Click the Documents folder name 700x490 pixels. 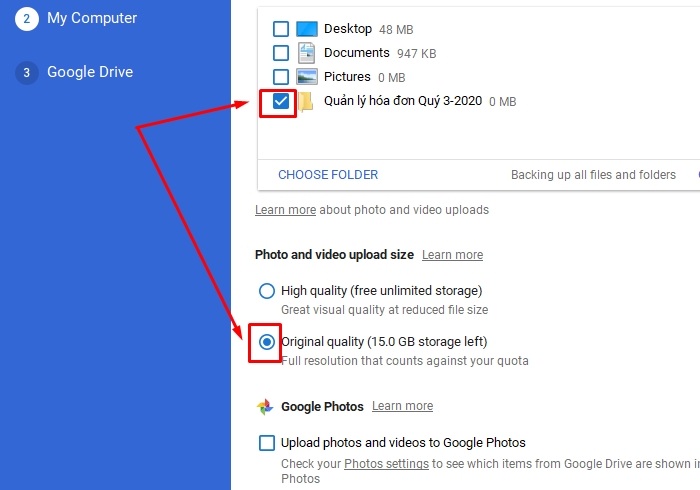pyautogui.click(x=357, y=53)
